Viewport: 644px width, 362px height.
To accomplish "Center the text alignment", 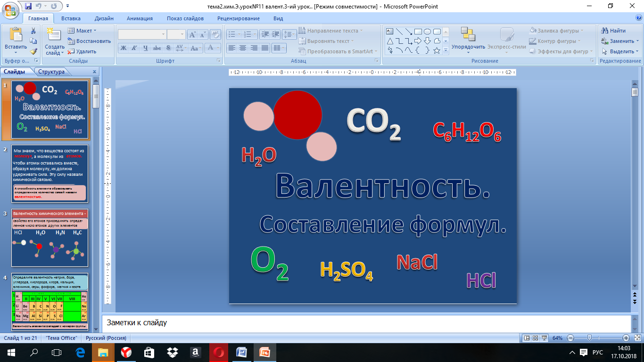I will click(243, 48).
